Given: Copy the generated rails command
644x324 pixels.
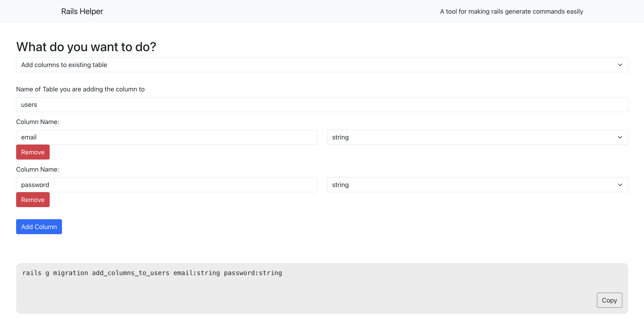Looking at the screenshot, I should click(609, 300).
